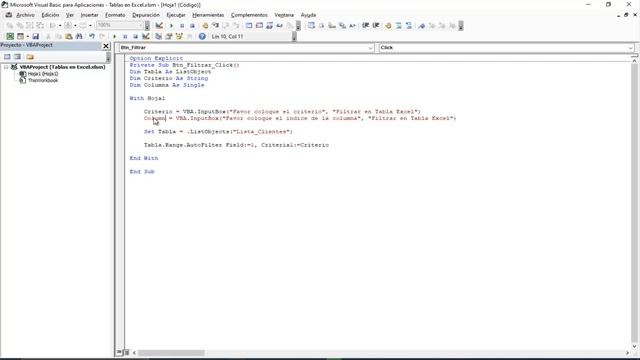Open the Btn_Filtrar object dropdown
640x360 pixels.
coord(370,48)
